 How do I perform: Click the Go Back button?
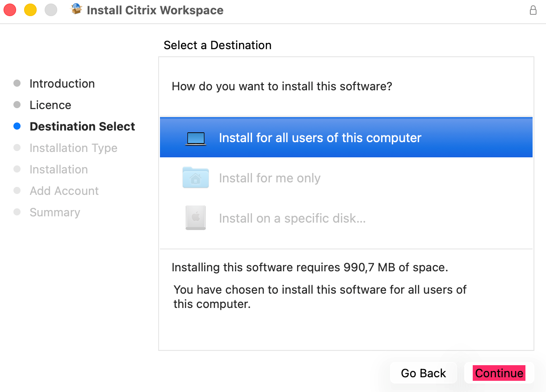pos(423,373)
